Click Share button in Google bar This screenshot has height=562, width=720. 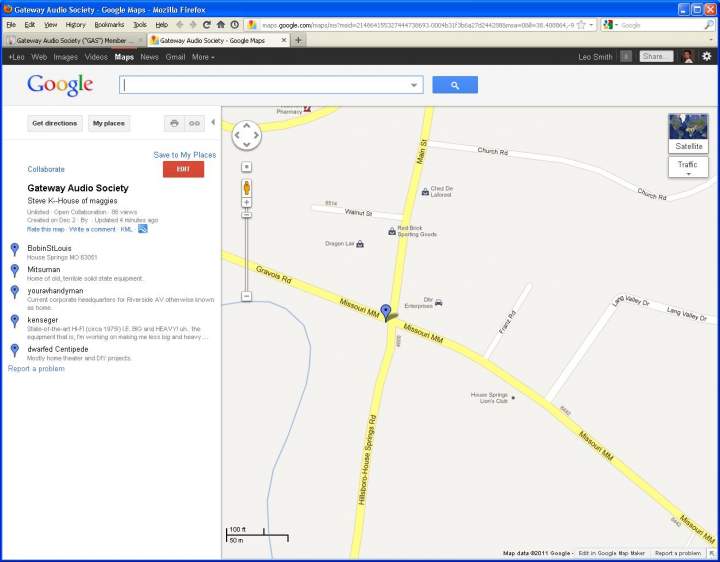pyautogui.click(x=656, y=56)
